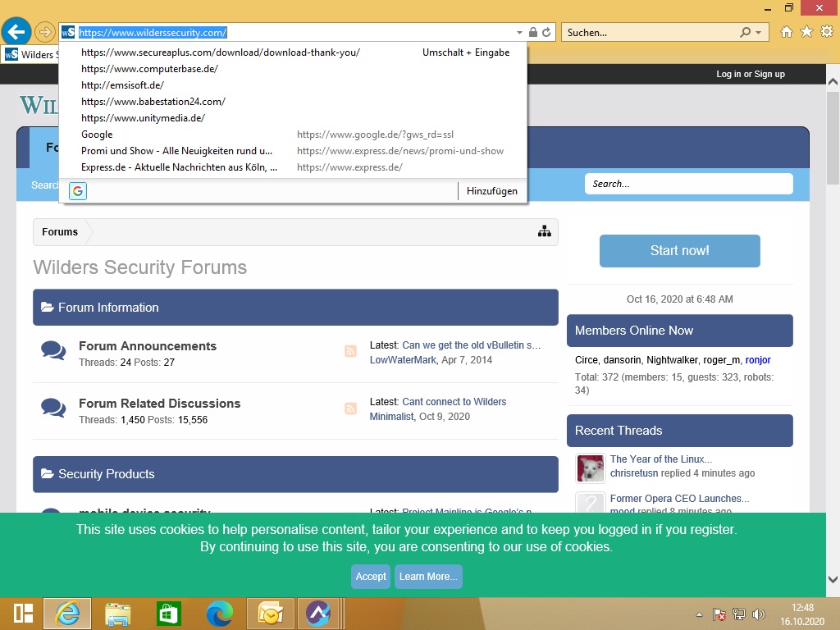
Task: Click Forum Announcements speech bubble icon
Action: click(53, 351)
